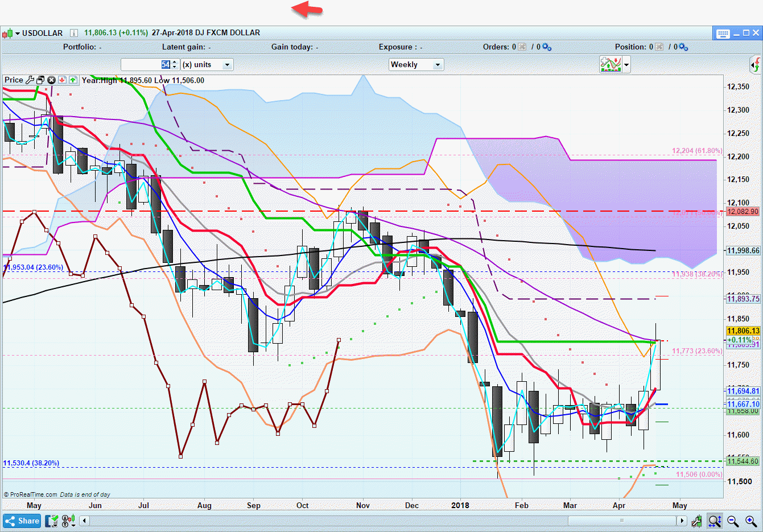Open order settings gears beside Orders
763x532 pixels.
click(546, 47)
